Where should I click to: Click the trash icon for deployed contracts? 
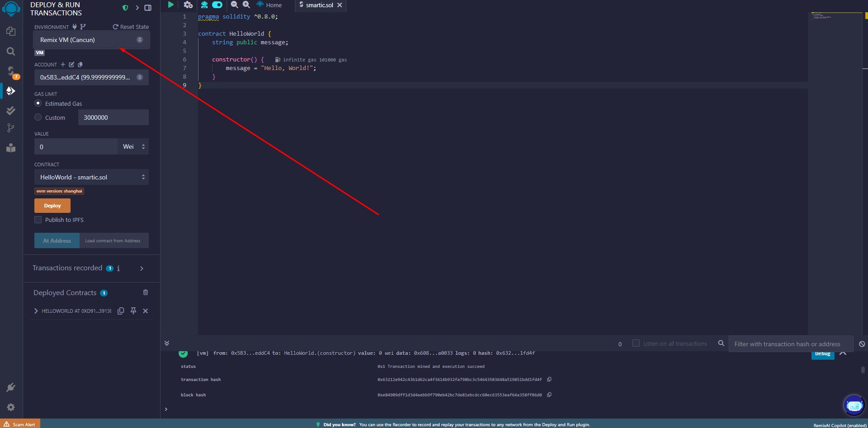pyautogui.click(x=145, y=292)
